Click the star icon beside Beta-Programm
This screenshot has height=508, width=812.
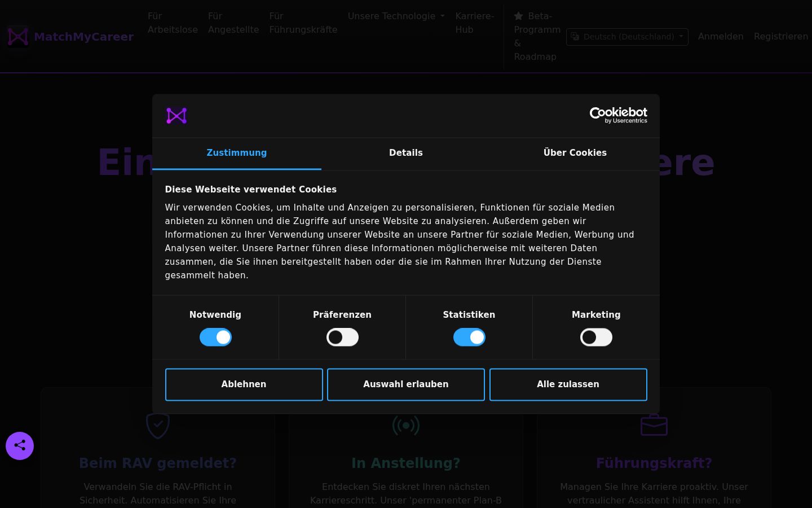tap(519, 16)
